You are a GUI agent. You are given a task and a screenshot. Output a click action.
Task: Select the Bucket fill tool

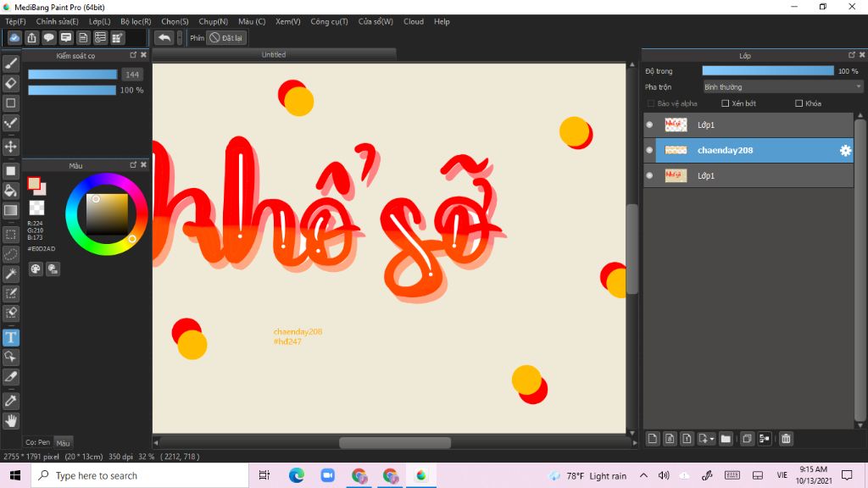[10, 191]
